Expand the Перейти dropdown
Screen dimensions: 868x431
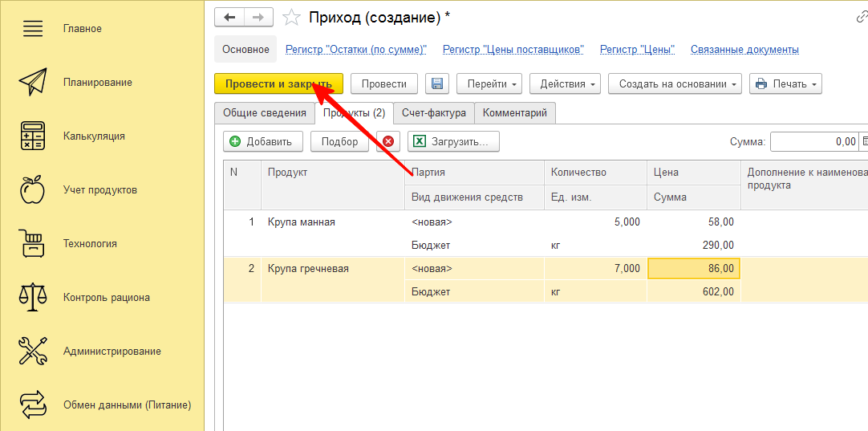pyautogui.click(x=489, y=84)
